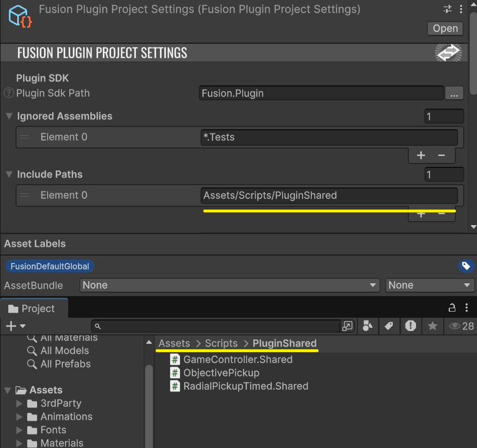The height and width of the screenshot is (448, 477).
Task: Open search in new window icon
Action: coord(347,326)
